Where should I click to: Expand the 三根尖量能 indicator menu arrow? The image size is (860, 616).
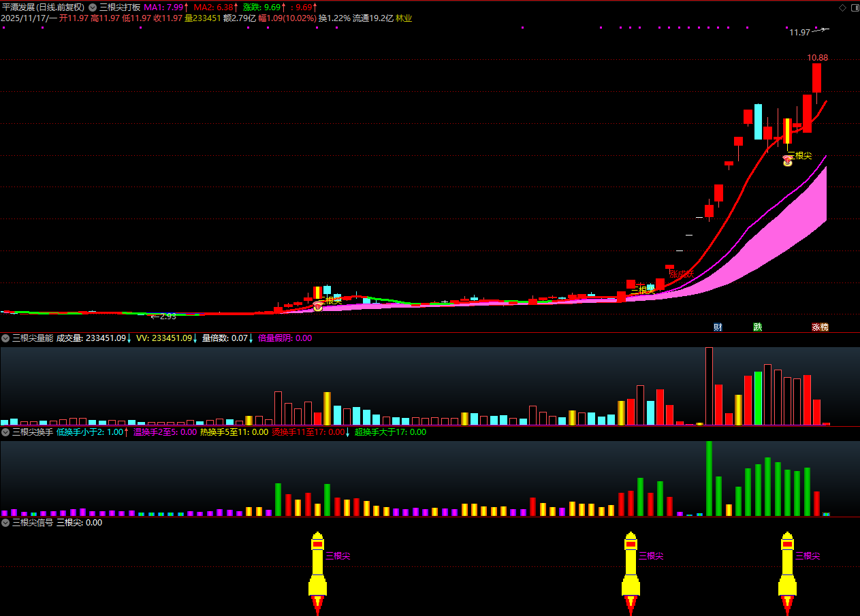point(6,338)
